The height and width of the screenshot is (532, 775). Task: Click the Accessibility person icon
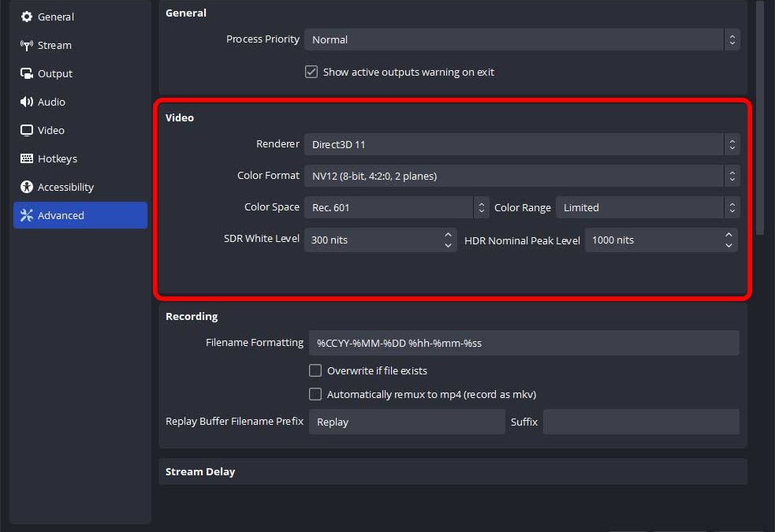(27, 187)
